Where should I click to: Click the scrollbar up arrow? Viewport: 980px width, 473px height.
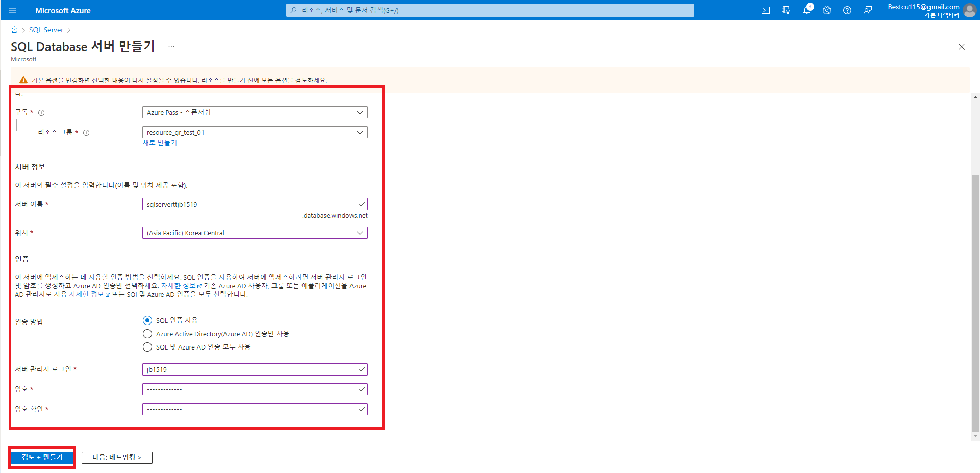coord(975,97)
